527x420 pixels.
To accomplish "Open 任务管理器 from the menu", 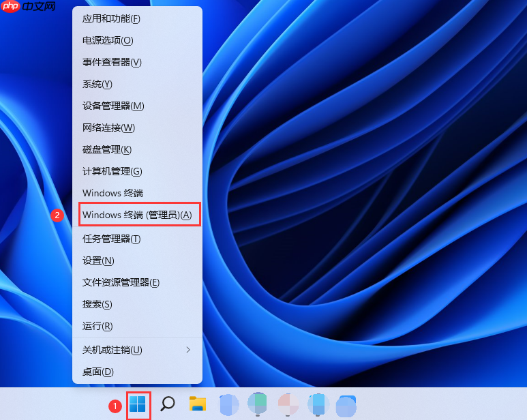I will click(x=112, y=239).
